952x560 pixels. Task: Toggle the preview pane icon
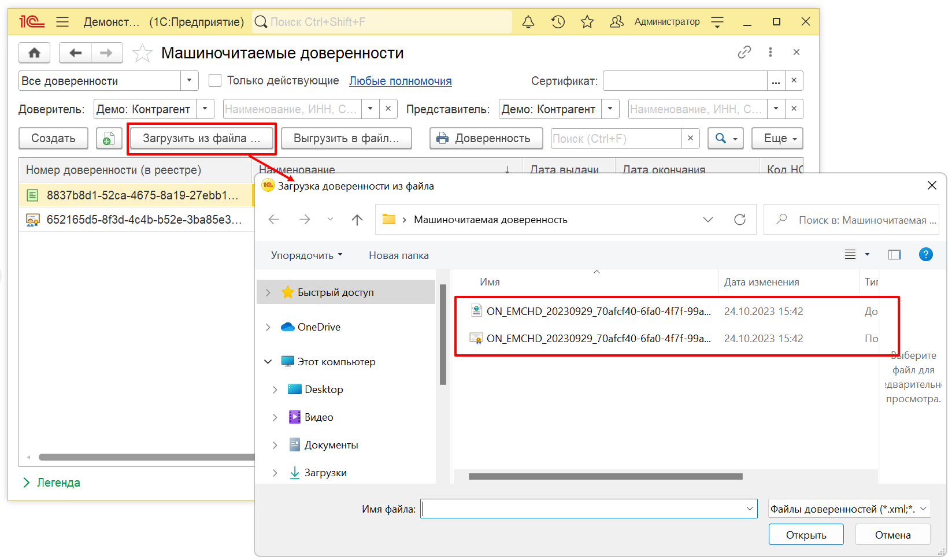pos(895,255)
